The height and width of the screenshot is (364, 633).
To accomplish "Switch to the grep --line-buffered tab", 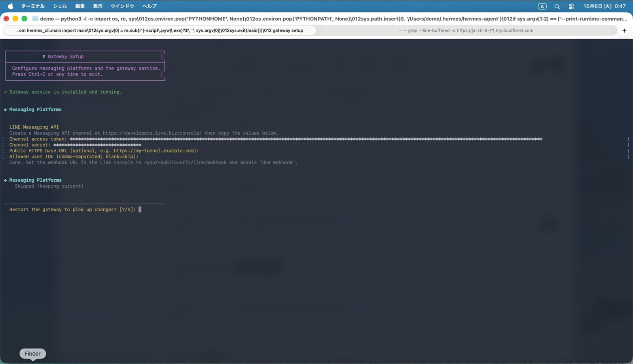I will click(466, 30).
